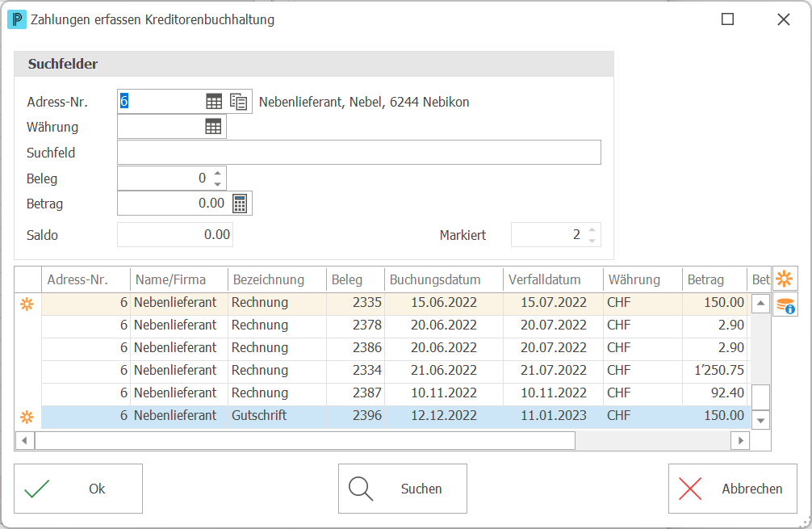
Task: Sort by the Adress-Nr. column header
Action: point(86,279)
